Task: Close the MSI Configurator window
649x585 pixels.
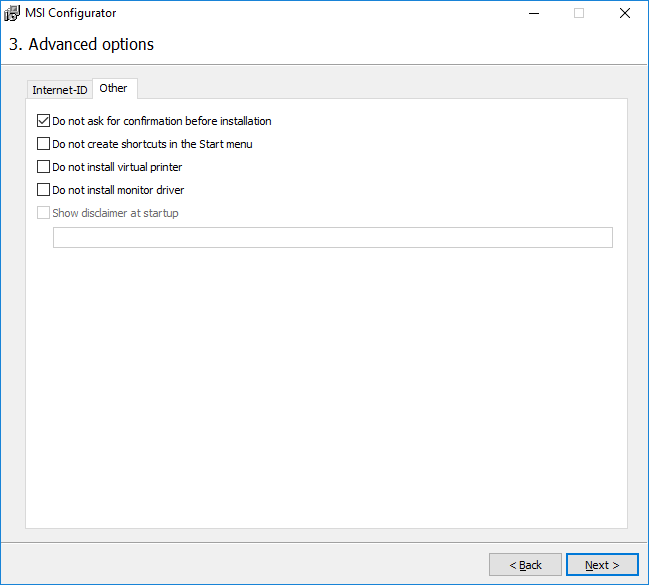Action: point(624,13)
